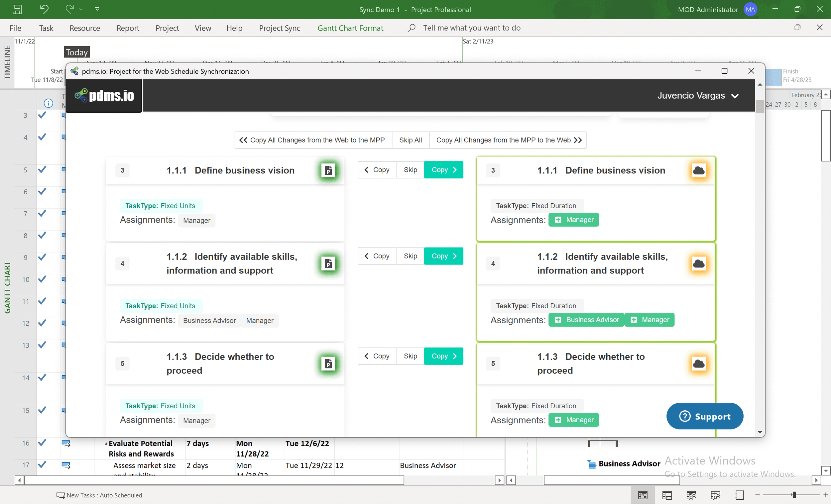Click the Task Usage view icon in status bar
This screenshot has height=504, width=831.
(x=667, y=495)
